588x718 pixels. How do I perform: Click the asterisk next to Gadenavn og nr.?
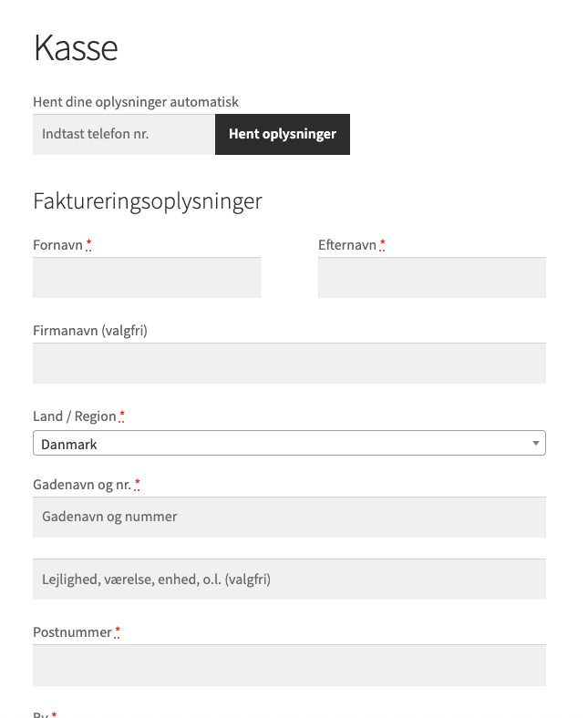137,484
